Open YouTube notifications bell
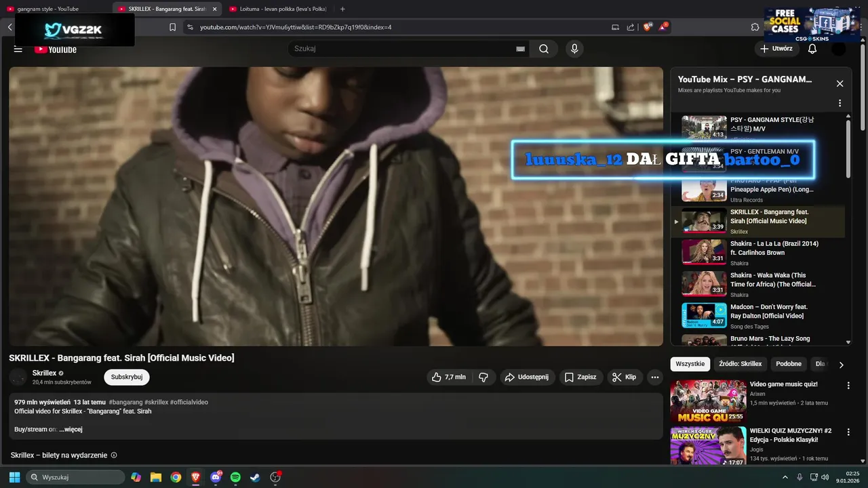 coord(812,49)
